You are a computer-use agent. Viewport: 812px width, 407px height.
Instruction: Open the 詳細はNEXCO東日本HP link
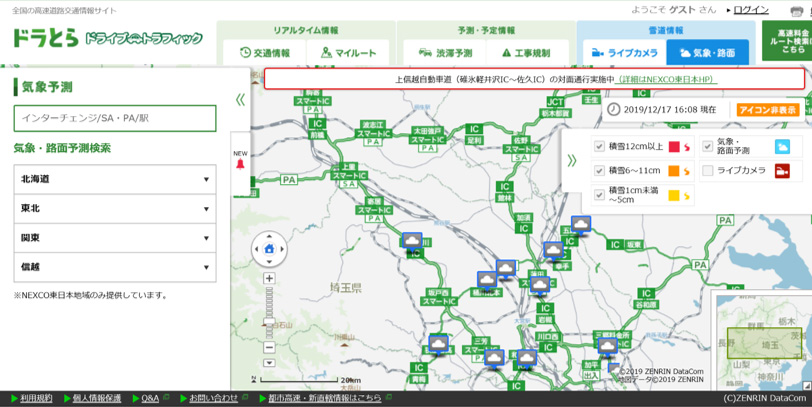tap(667, 79)
